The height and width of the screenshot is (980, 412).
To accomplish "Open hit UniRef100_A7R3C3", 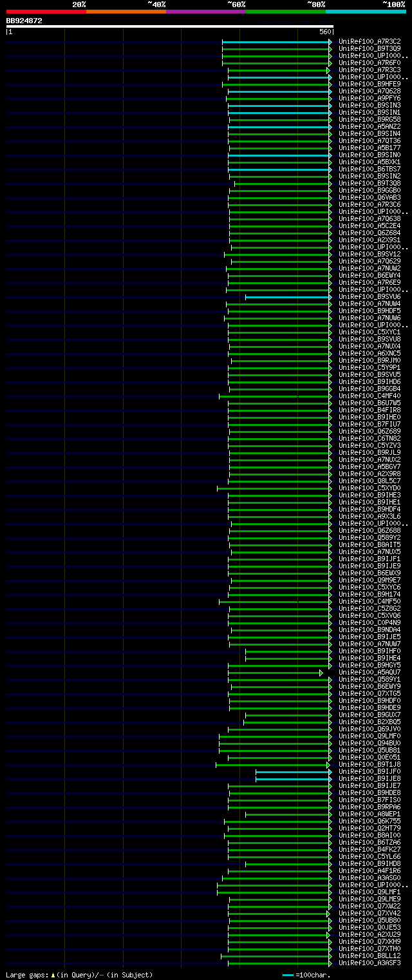I will coord(370,70).
